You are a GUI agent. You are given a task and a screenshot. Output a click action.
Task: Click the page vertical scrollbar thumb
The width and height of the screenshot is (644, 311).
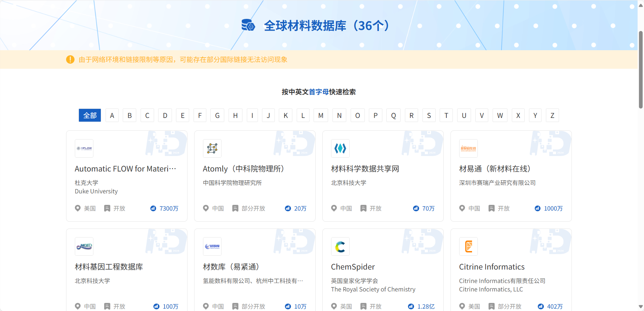[641, 70]
